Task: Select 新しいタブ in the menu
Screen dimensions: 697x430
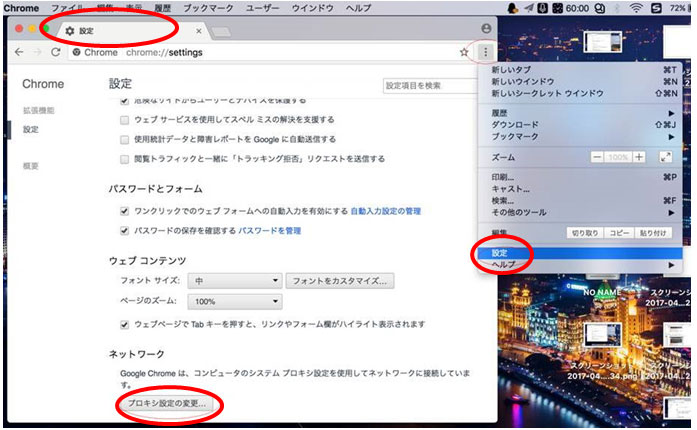Action: [580, 70]
